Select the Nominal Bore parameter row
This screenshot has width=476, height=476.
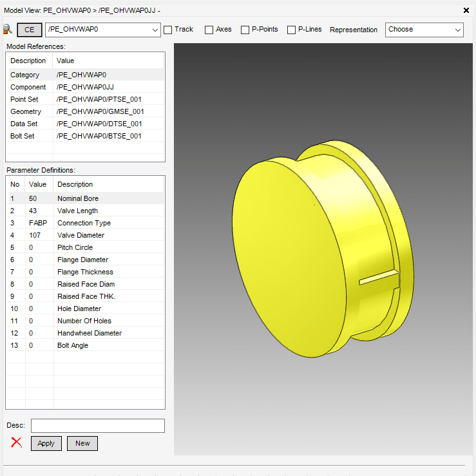85,198
